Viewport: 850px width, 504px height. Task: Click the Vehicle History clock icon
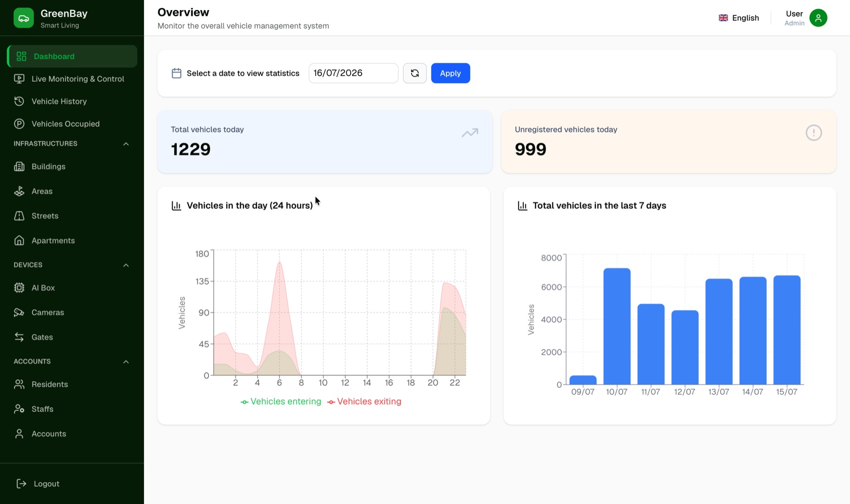tap(19, 101)
